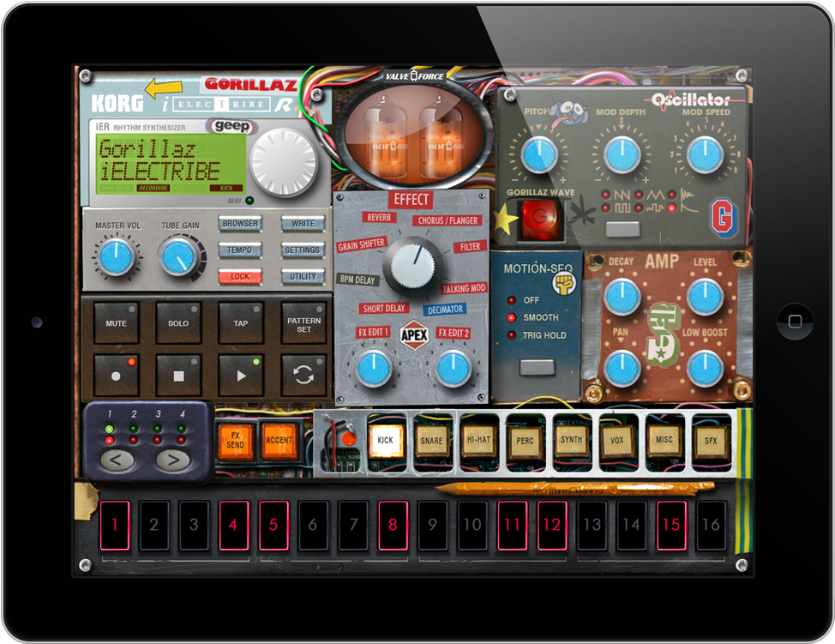The height and width of the screenshot is (644, 835).
Task: Select the MISC part pad
Action: tap(664, 441)
